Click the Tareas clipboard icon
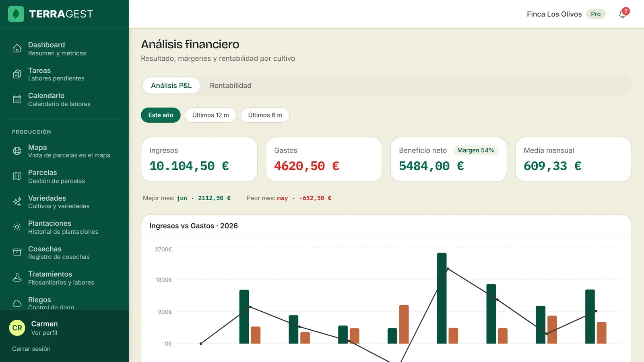Viewport: 644px width, 362px height. pyautogui.click(x=17, y=74)
